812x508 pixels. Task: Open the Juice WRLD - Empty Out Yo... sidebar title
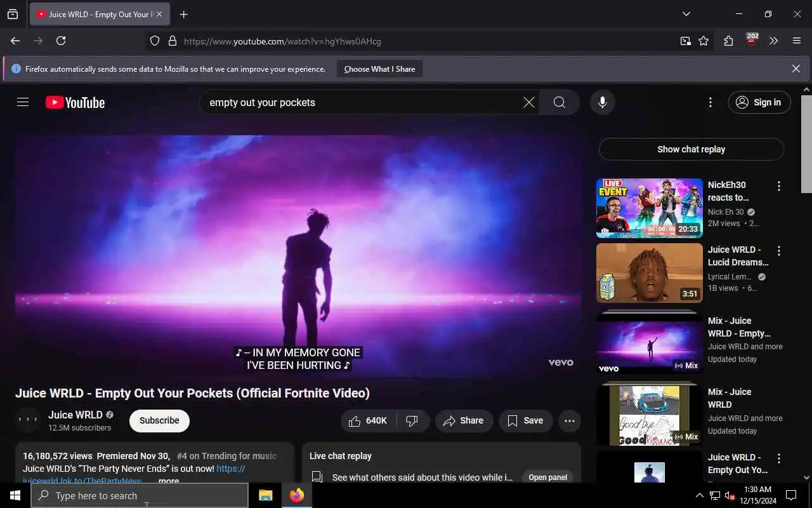[x=738, y=464]
